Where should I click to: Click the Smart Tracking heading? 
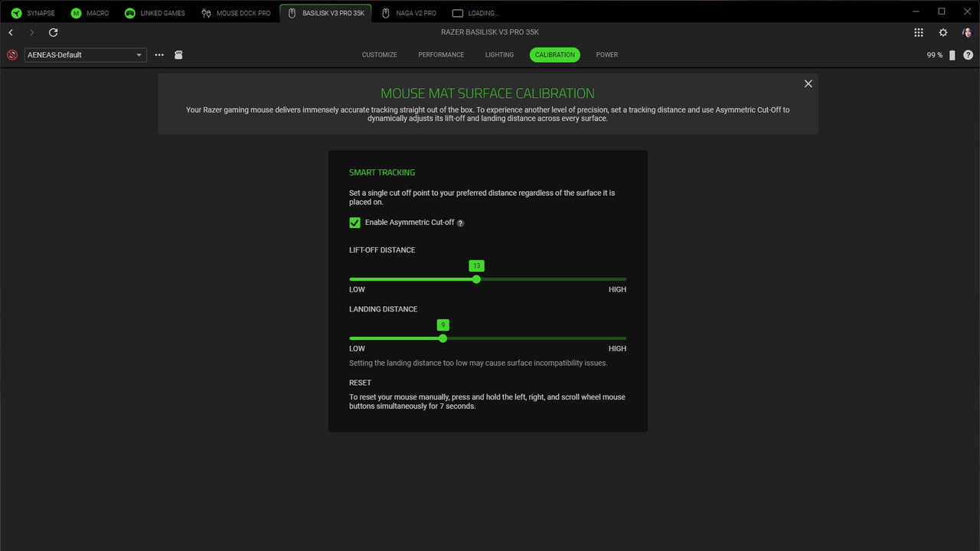click(382, 173)
